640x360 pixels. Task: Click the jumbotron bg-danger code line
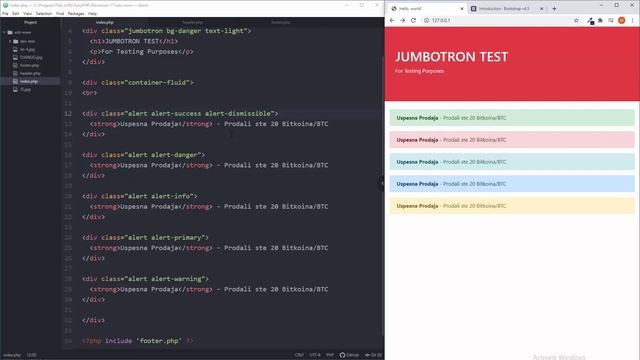click(167, 31)
